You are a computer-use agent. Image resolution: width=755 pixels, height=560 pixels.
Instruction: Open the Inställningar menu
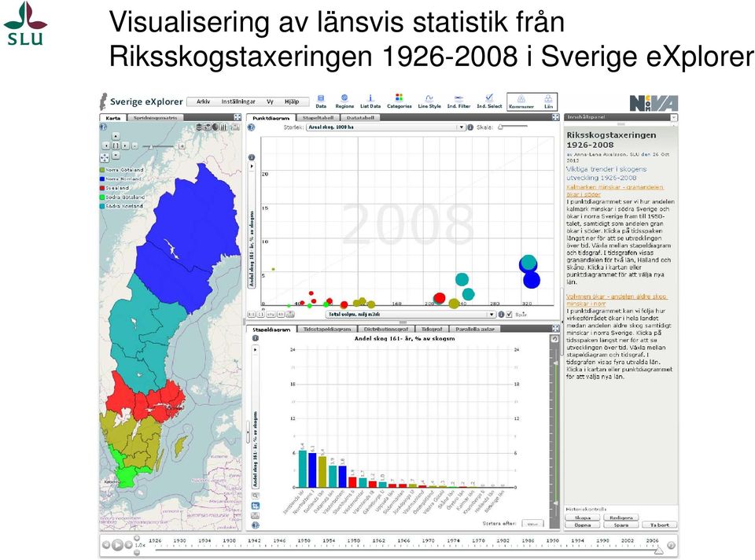[x=238, y=101]
